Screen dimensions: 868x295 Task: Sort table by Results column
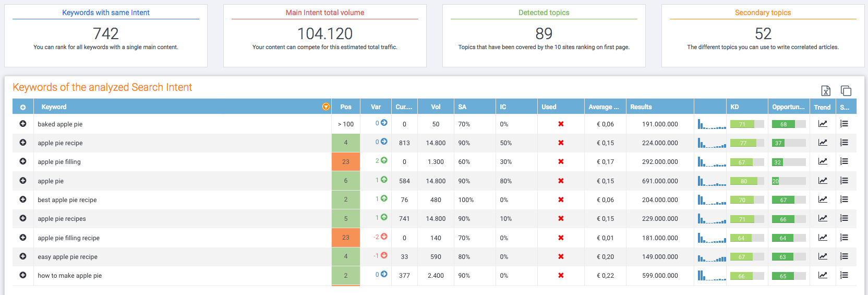click(660, 107)
